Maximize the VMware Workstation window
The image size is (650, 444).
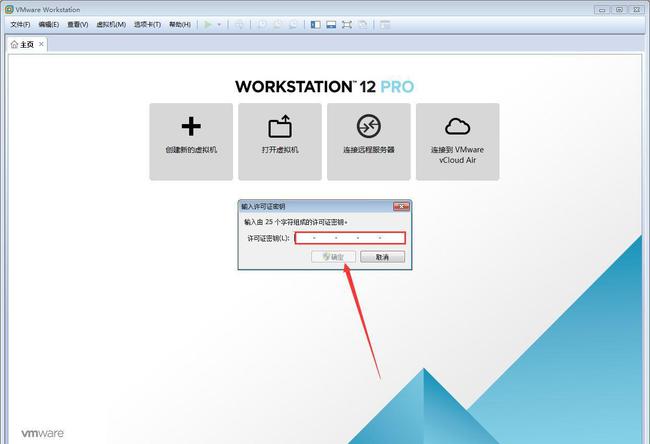click(x=619, y=10)
